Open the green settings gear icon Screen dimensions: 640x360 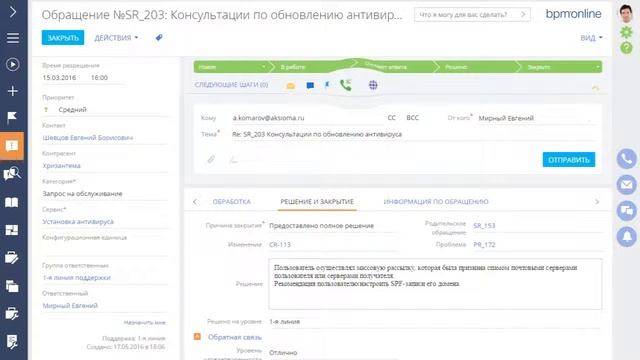tap(626, 32)
